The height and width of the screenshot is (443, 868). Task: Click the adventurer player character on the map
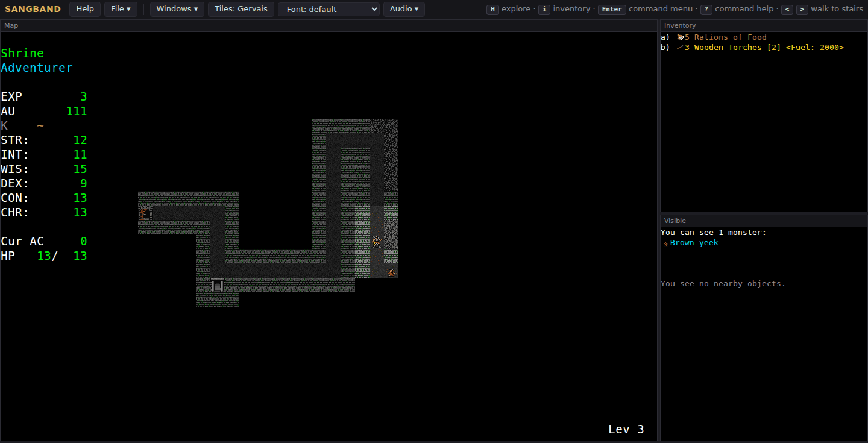[x=377, y=242]
